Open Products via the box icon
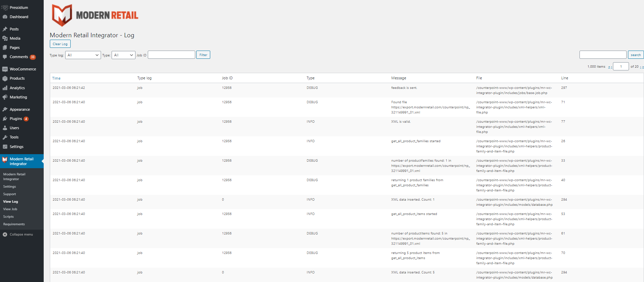 tap(5, 78)
